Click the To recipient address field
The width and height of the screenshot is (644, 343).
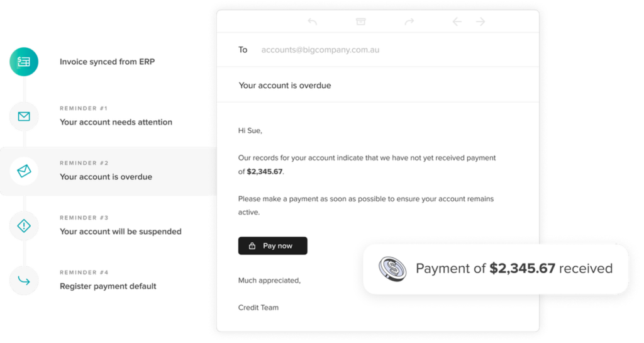pos(320,50)
